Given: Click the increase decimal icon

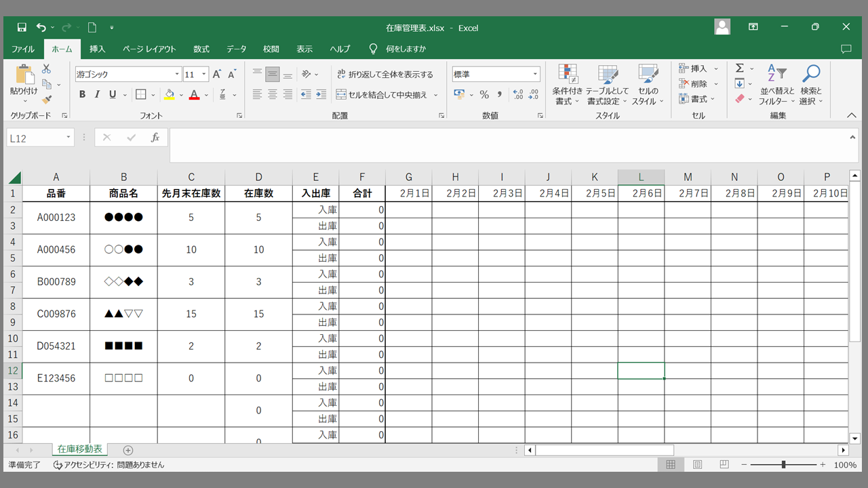Looking at the screenshot, I should tap(518, 95).
